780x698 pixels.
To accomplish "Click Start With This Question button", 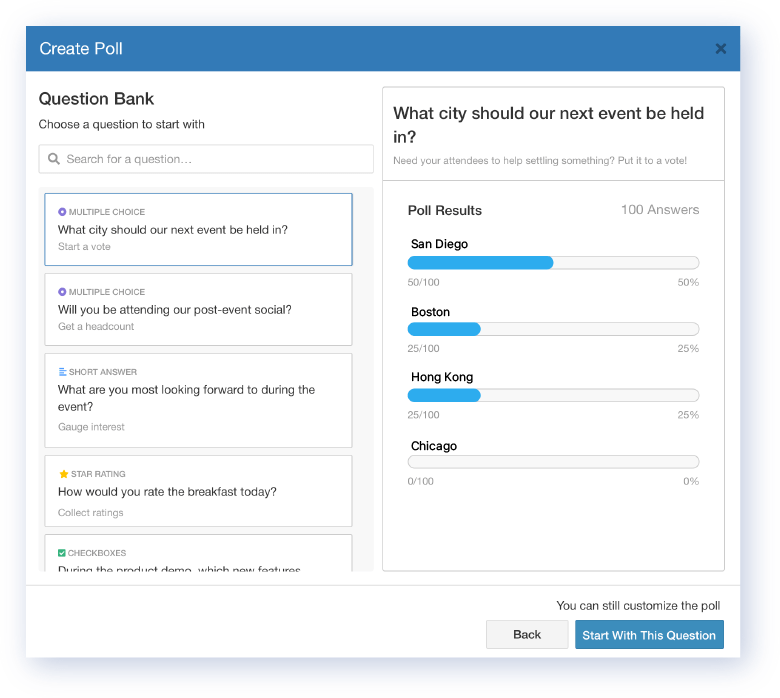I will (649, 635).
